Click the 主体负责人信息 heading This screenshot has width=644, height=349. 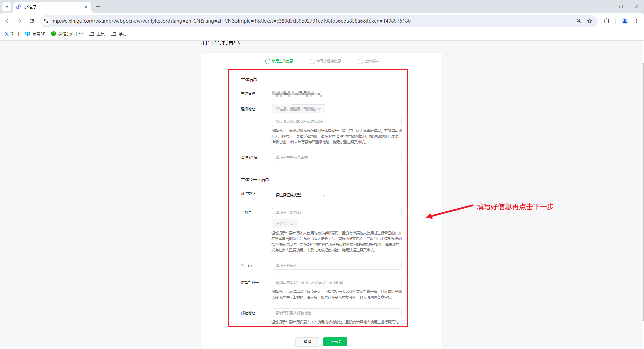coord(255,180)
